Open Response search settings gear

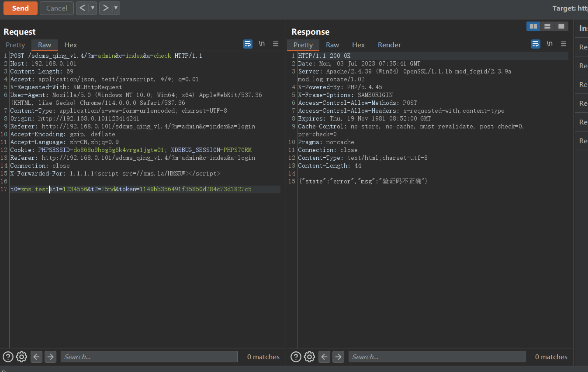[x=310, y=357]
